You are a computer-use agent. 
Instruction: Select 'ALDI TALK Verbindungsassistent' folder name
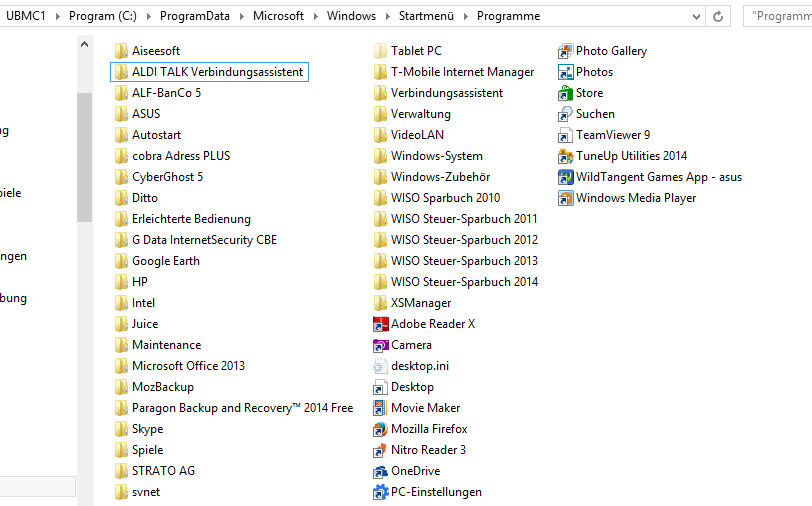click(218, 72)
